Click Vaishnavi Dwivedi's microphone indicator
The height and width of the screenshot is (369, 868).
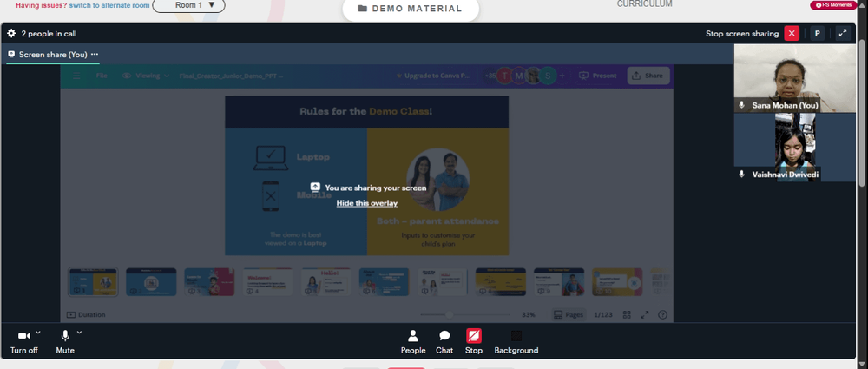742,174
